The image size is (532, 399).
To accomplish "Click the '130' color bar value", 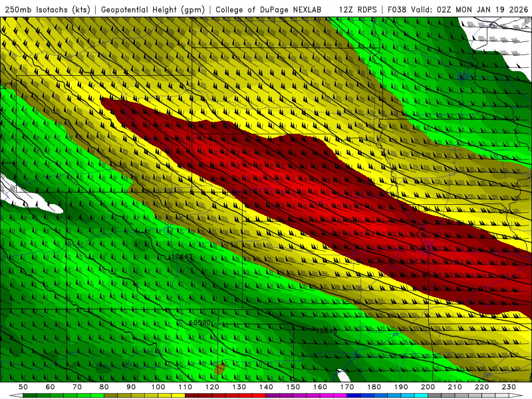I will click(x=239, y=387).
